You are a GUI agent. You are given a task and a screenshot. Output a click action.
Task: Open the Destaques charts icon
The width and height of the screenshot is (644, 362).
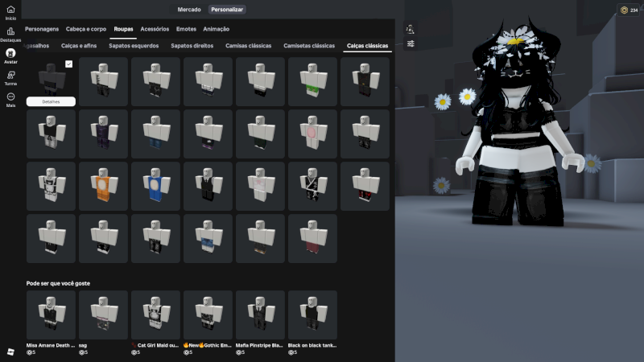10,31
